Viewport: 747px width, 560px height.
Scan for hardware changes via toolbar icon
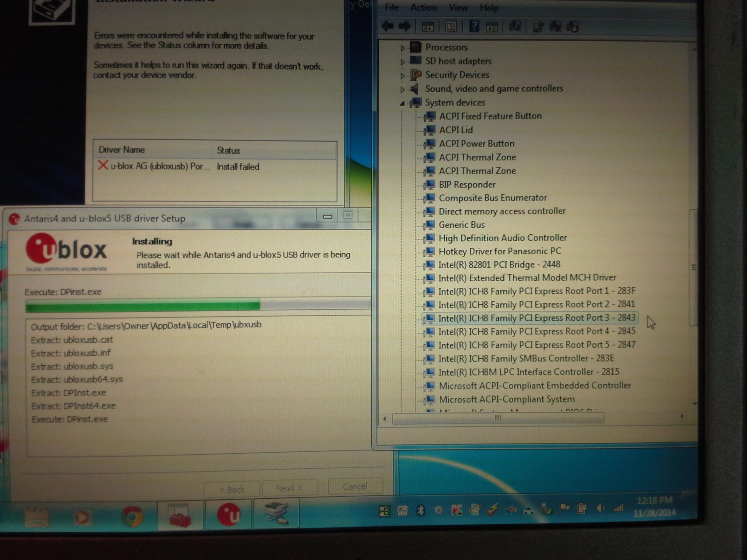click(x=515, y=26)
